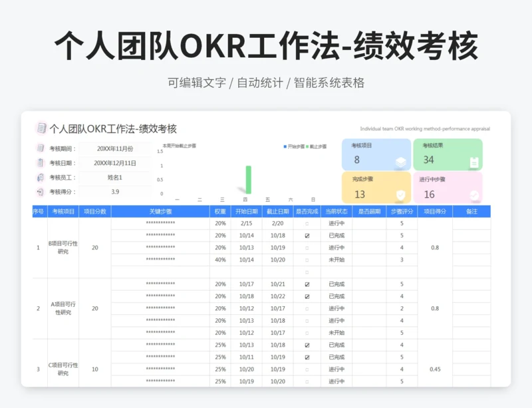The height and width of the screenshot is (408, 532).
Task: Select the 是否超期 column header
Action: pos(369,211)
